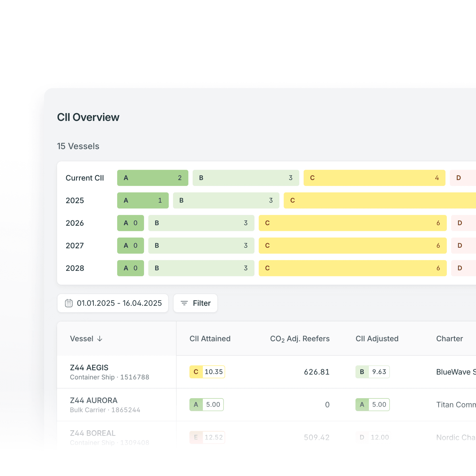This screenshot has height=476, width=476.
Task: Click Z44 BOREAL CII Attained badge E 12.52
Action: tap(207, 437)
